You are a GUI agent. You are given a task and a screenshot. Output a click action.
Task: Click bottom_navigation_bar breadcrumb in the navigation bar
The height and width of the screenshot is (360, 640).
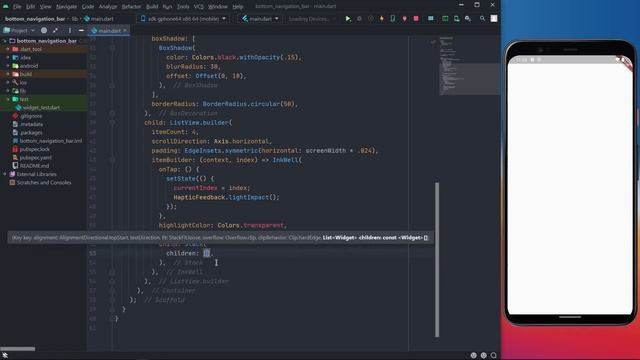pos(35,19)
